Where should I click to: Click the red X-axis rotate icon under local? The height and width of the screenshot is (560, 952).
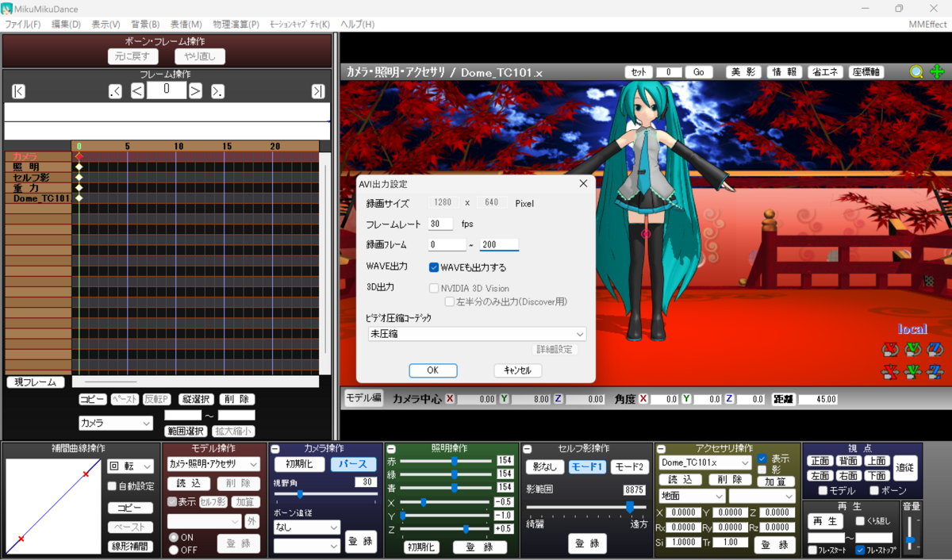[890, 349]
